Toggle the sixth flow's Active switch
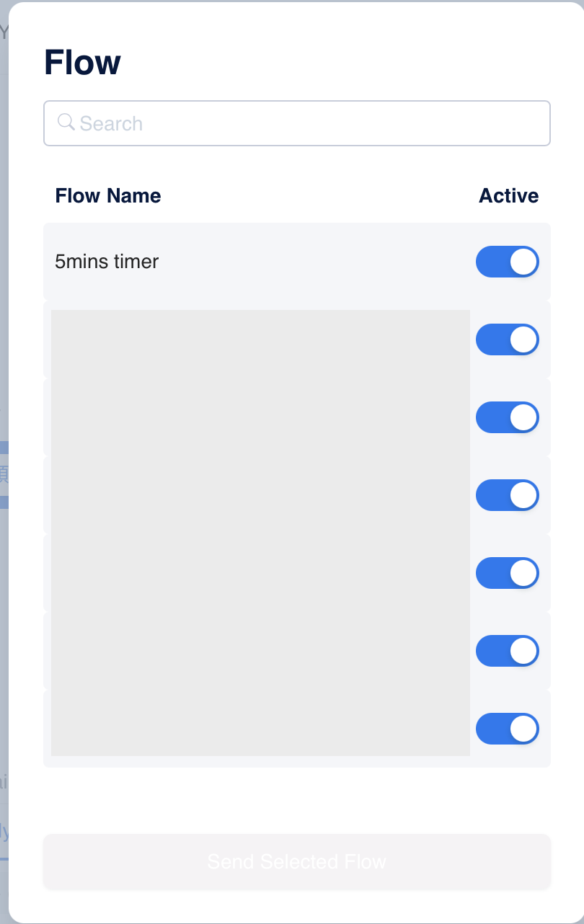584x924 pixels. click(x=507, y=651)
